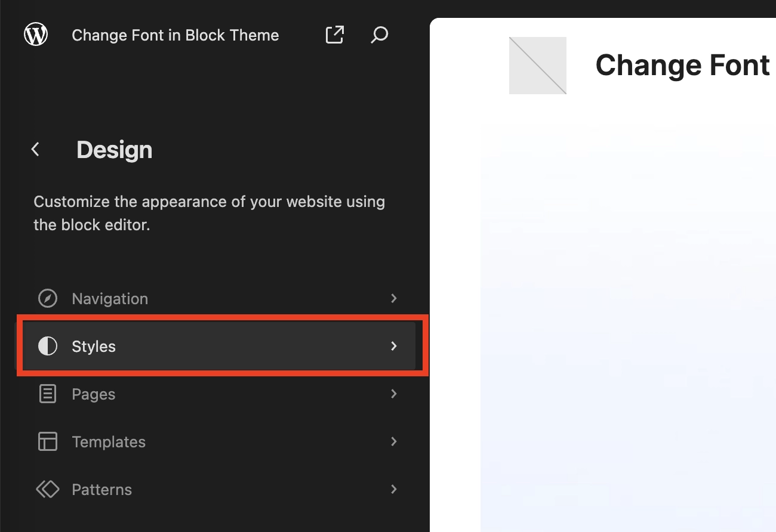Select the site logo placeholder in preview
This screenshot has height=532, width=776.
pos(538,66)
